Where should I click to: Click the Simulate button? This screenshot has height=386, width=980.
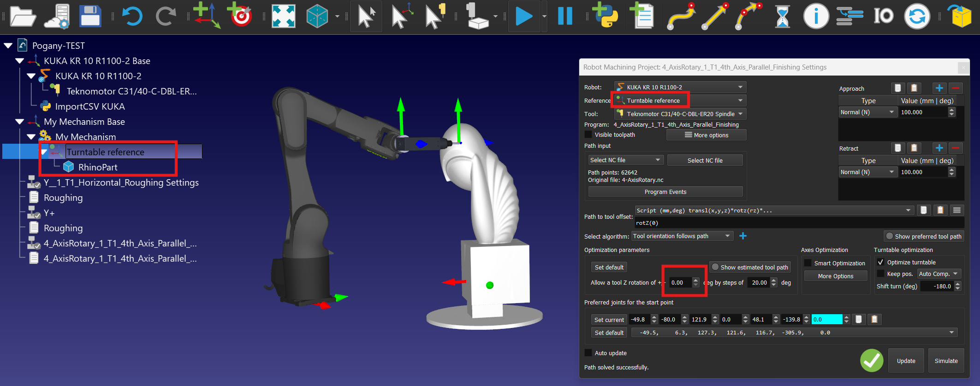946,361
